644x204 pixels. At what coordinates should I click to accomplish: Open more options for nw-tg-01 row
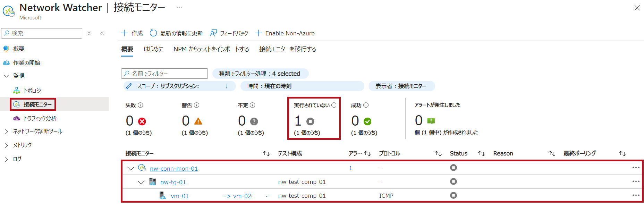[636, 181]
